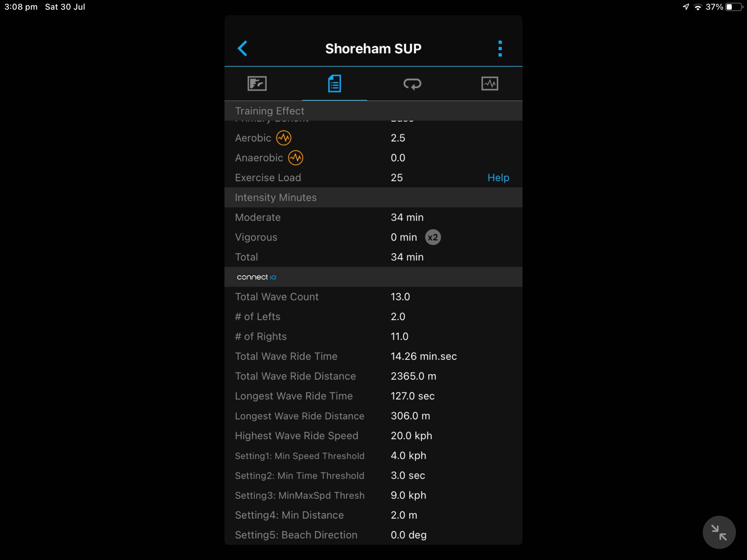Switch to the map overview tab
The width and height of the screenshot is (747, 560).
pos(257,84)
